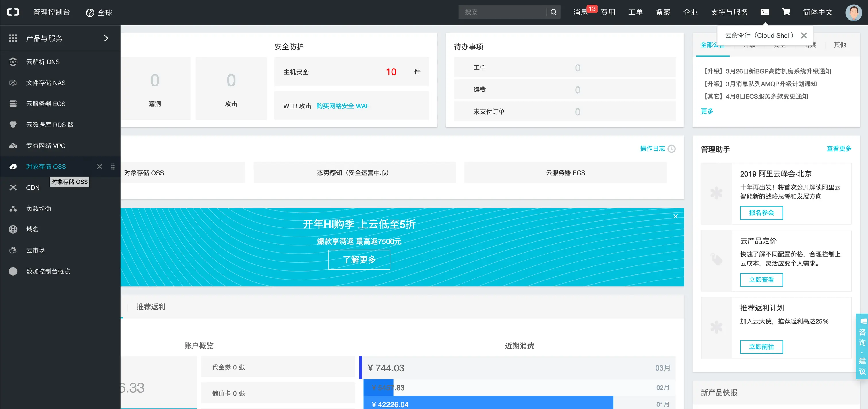
Task: Expand the 产品与服务 menu arrow
Action: [x=106, y=38]
